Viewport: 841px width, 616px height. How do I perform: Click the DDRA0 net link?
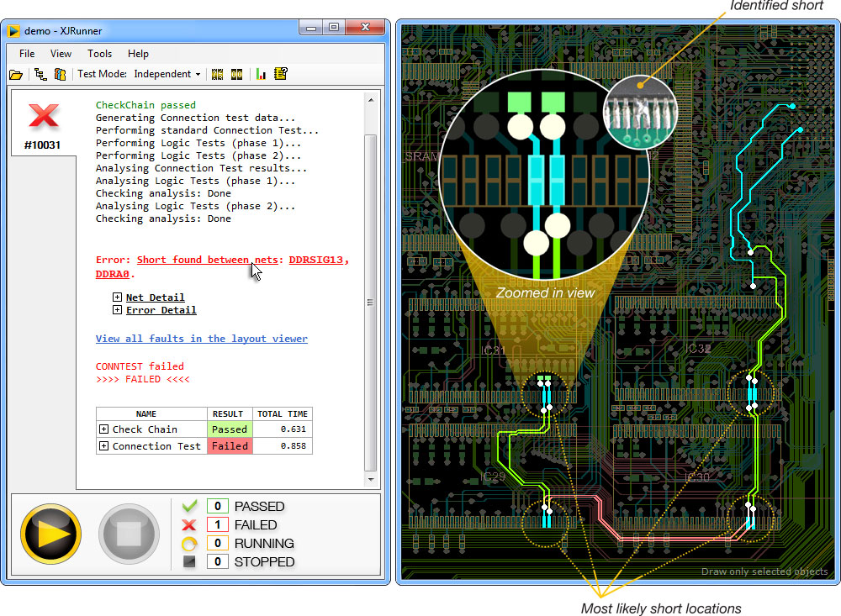click(x=113, y=274)
